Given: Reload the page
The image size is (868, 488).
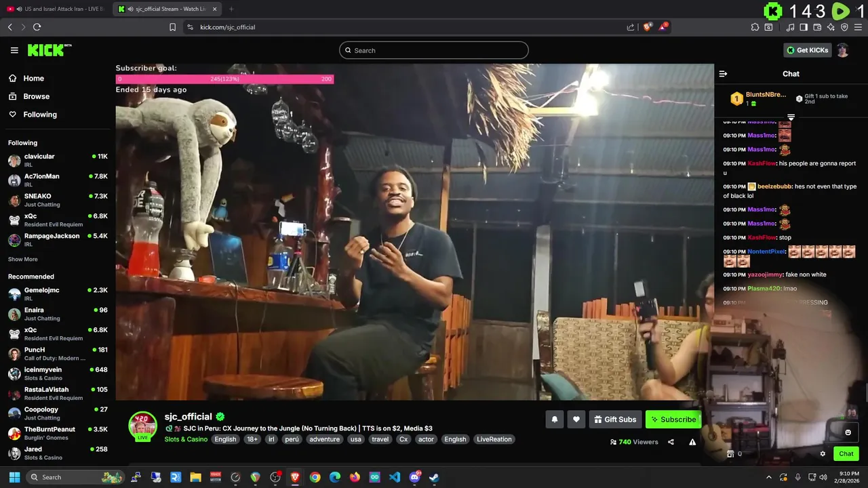Looking at the screenshot, I should 37,27.
